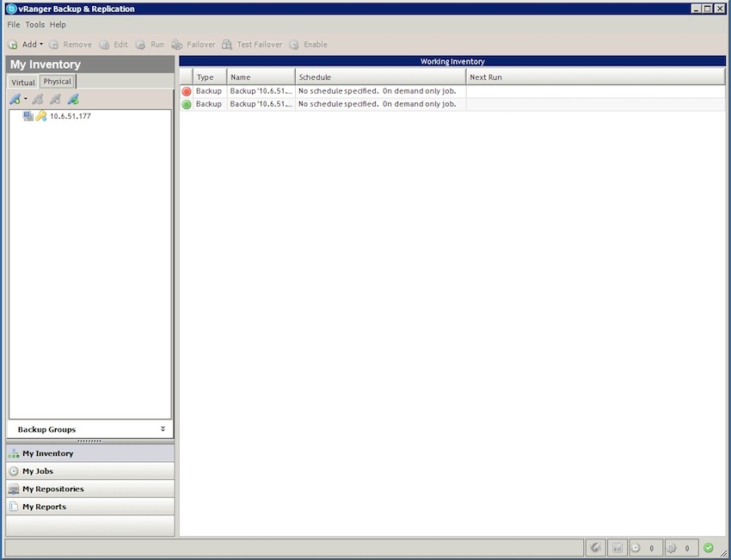
Task: Click the Working Inventory title bar
Action: 452,61
